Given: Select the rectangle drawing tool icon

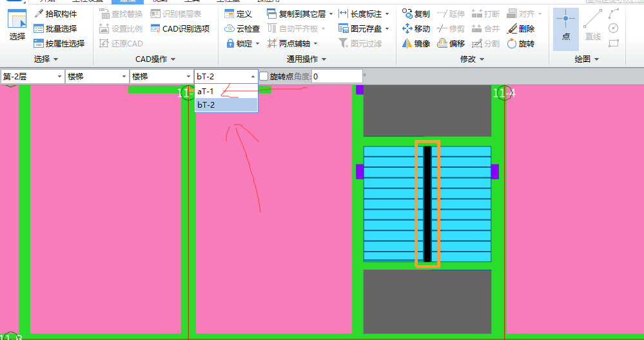Looking at the screenshot, I should (x=614, y=43).
